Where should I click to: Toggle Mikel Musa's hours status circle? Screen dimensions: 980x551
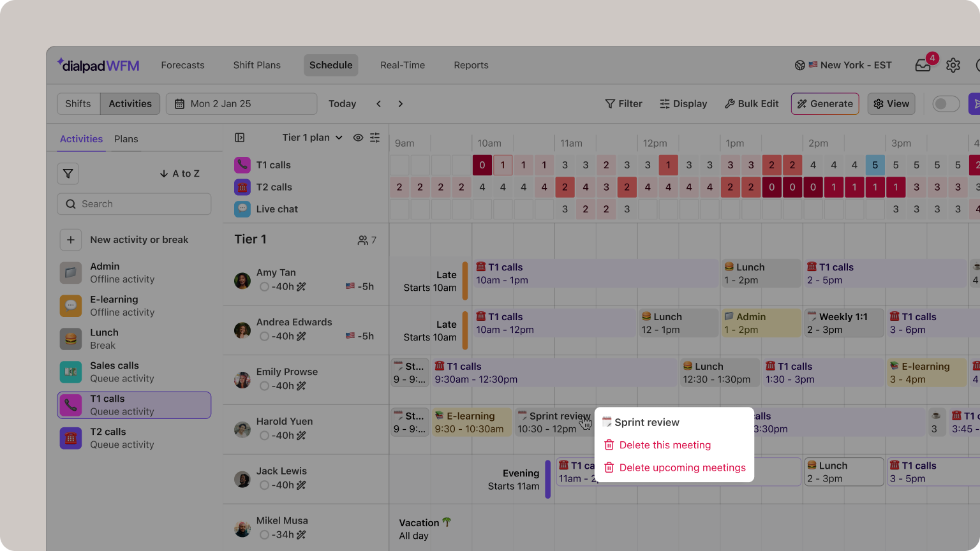point(264,535)
